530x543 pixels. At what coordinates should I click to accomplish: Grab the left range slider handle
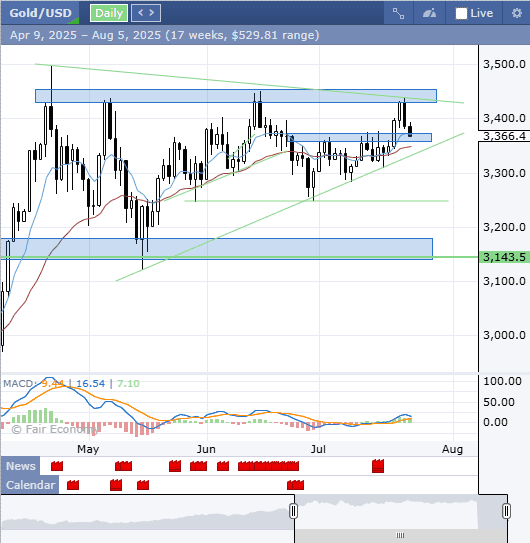click(x=294, y=511)
